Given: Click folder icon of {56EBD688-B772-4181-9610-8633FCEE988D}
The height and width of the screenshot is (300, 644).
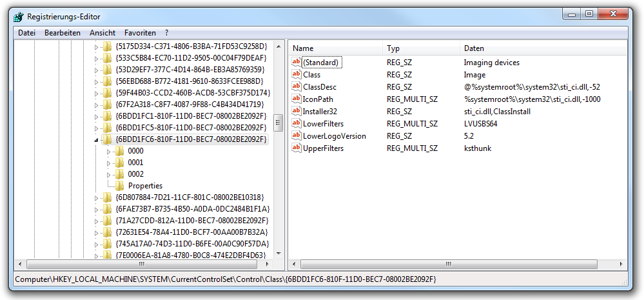Looking at the screenshot, I should click(107, 81).
